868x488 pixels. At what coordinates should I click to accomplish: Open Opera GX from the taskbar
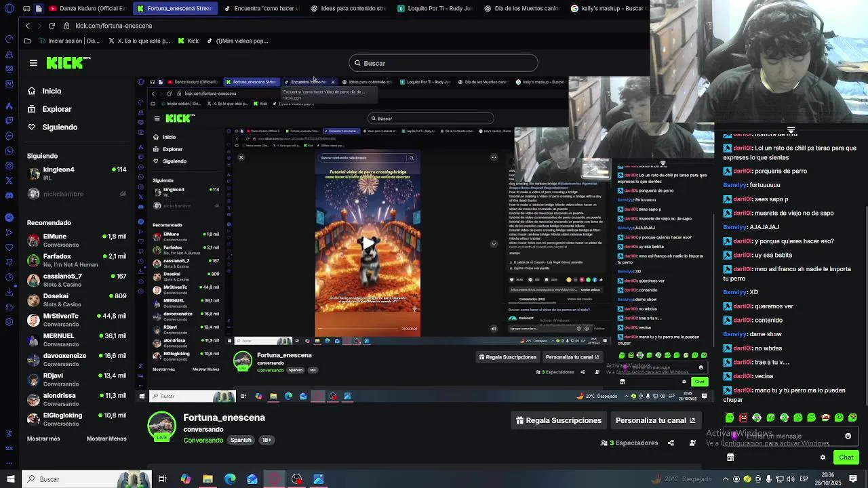(275, 479)
